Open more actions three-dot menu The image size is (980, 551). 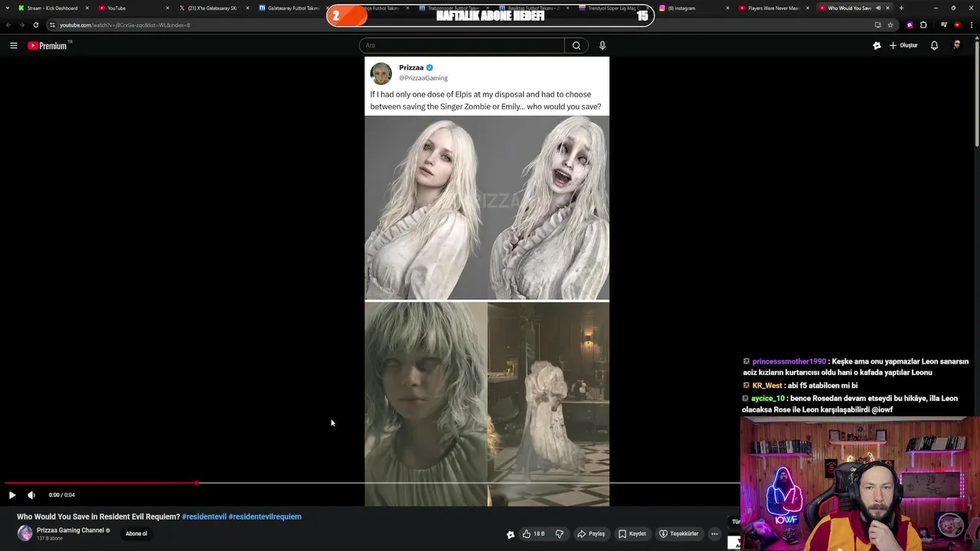(714, 534)
